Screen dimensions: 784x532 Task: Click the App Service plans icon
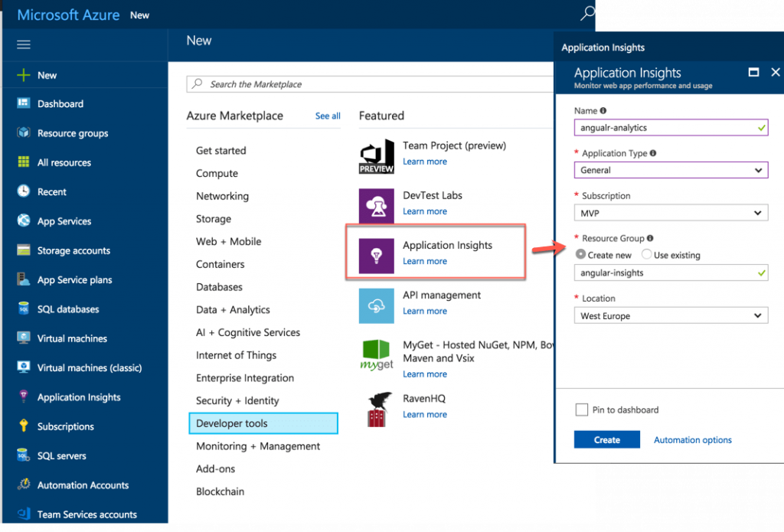pyautogui.click(x=24, y=279)
